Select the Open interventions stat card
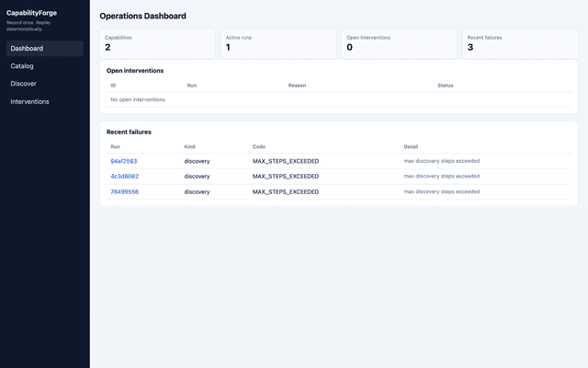The height and width of the screenshot is (368, 588). (400, 44)
